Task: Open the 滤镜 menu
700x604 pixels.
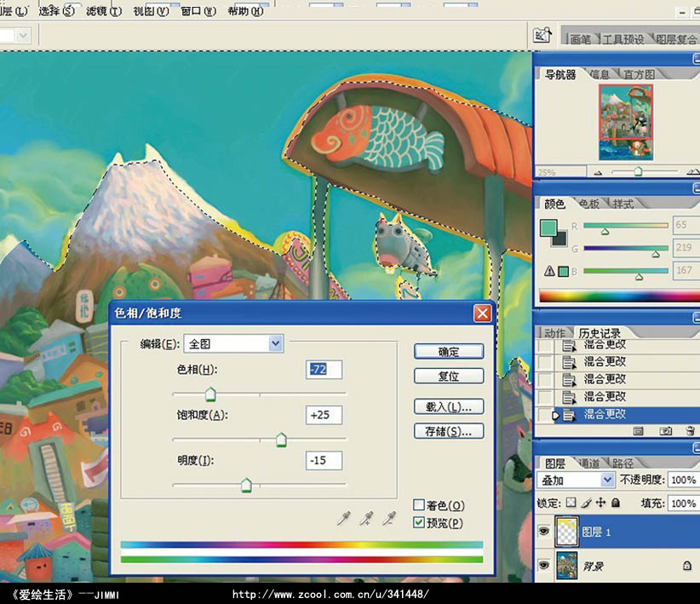Action: click(x=104, y=11)
